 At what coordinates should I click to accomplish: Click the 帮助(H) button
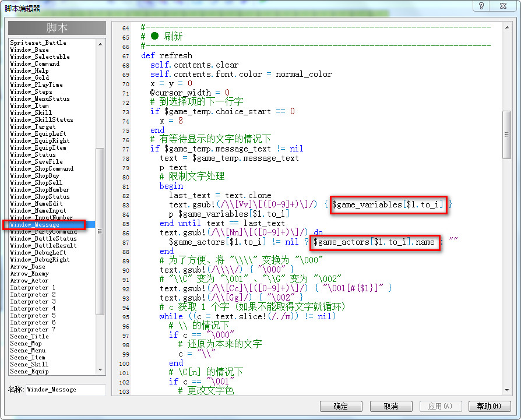click(489, 406)
